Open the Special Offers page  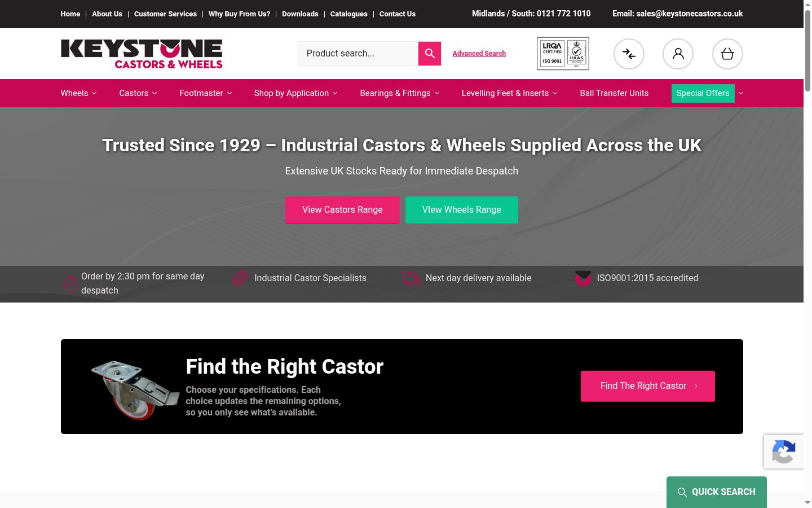pyautogui.click(x=703, y=93)
